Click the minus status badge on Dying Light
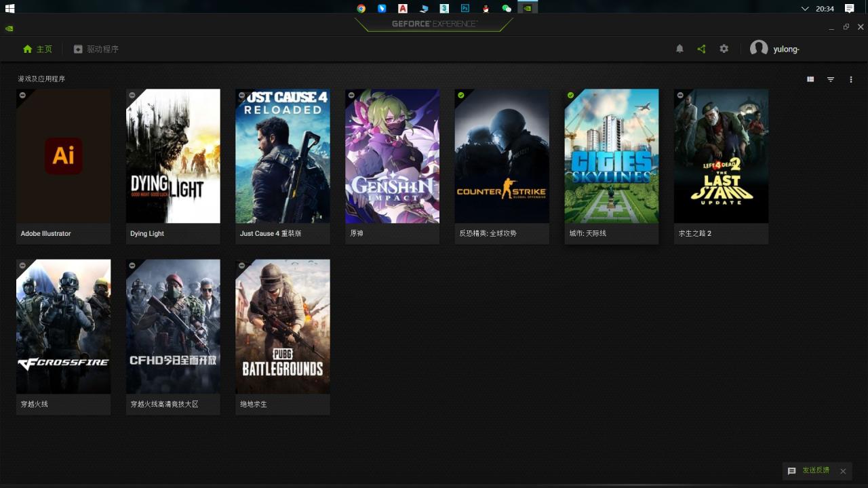868x488 pixels. (132, 96)
